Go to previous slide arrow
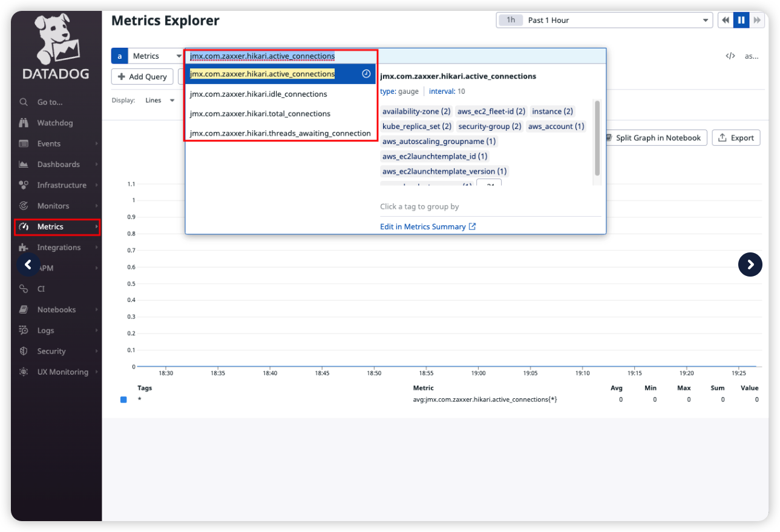 (x=28, y=264)
